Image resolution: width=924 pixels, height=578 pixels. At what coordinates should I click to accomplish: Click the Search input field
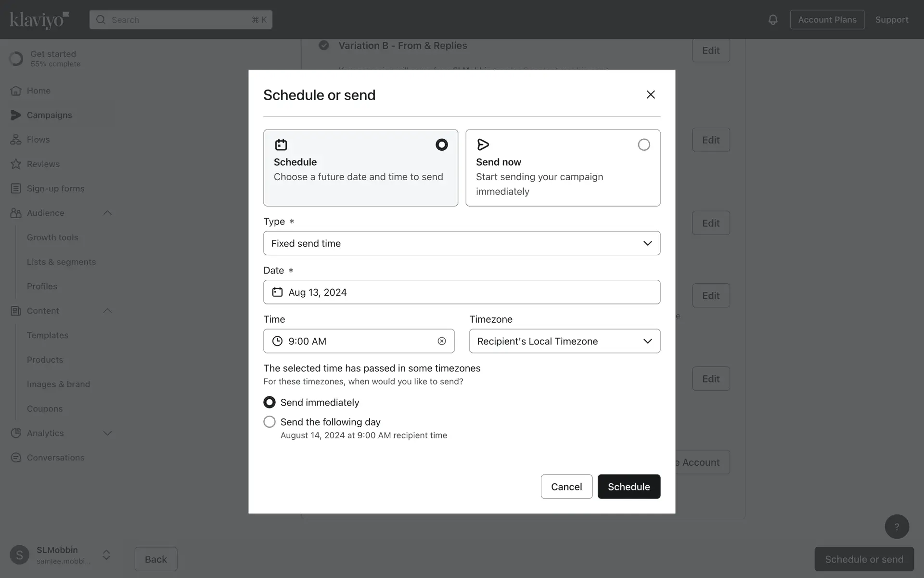(180, 20)
